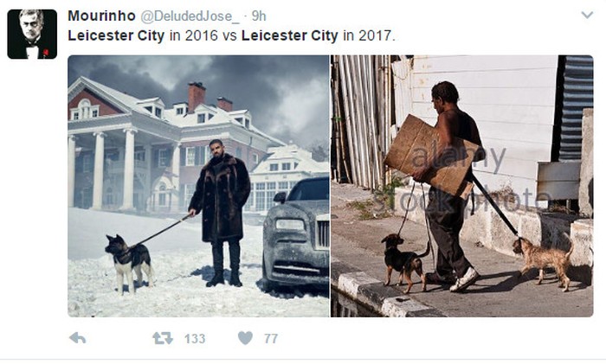This screenshot has height=364, width=606.
Task: Like the tweet with the heart icon
Action: point(245,338)
